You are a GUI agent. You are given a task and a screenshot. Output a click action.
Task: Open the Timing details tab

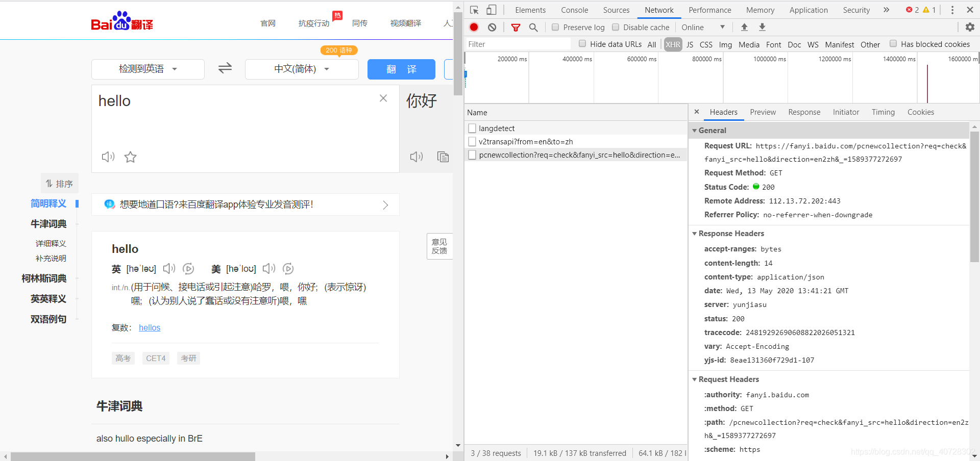point(883,112)
